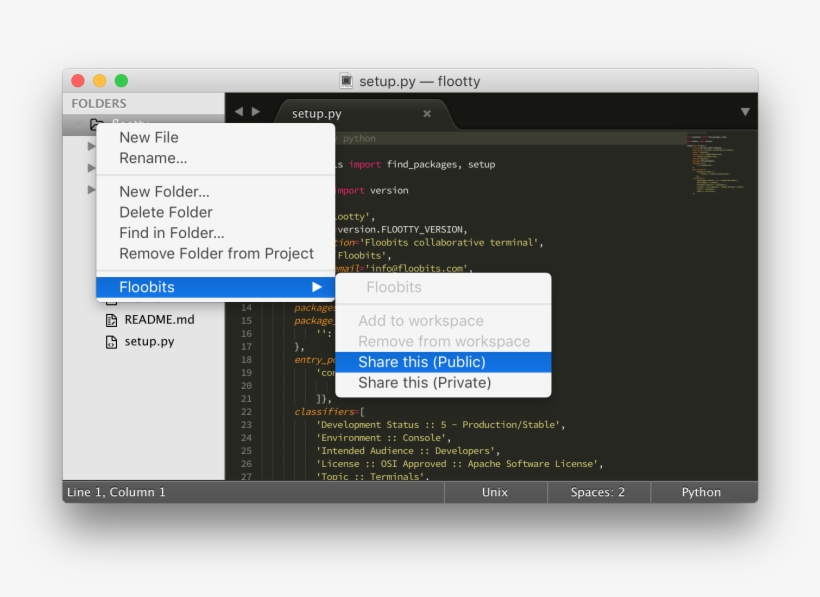Choose New Folder... menu entry
The height and width of the screenshot is (597, 820).
coord(164,191)
